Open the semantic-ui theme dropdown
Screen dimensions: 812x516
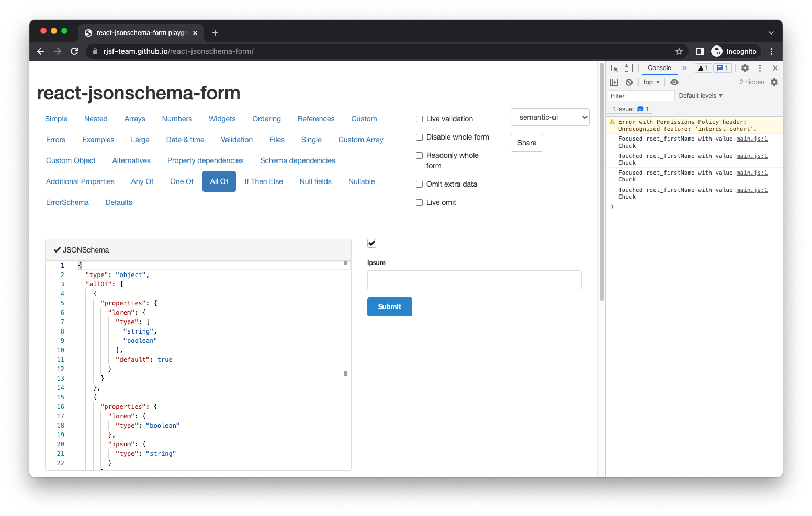click(x=549, y=117)
